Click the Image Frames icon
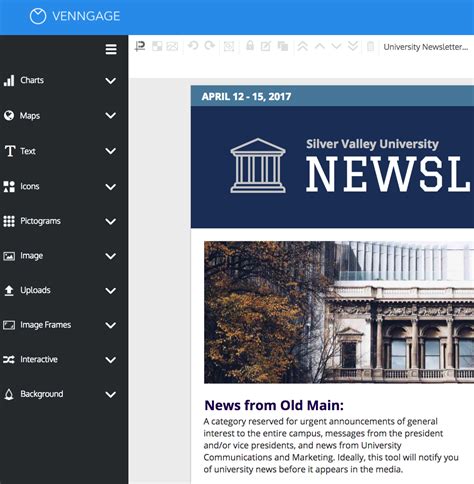 pyautogui.click(x=9, y=325)
